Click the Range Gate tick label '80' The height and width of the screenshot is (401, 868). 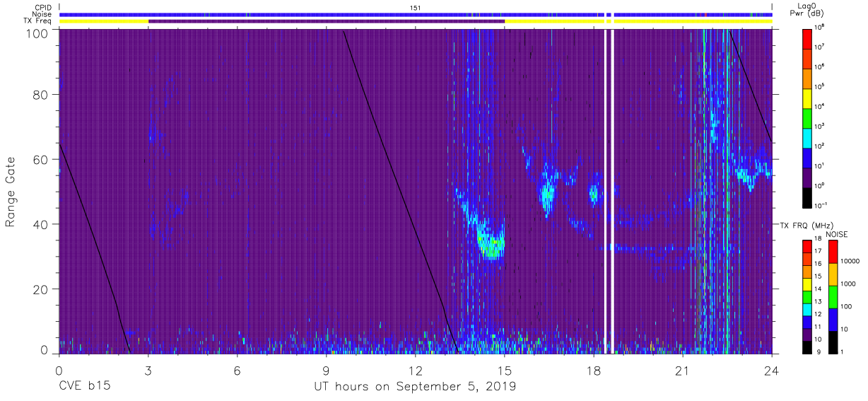click(x=41, y=95)
